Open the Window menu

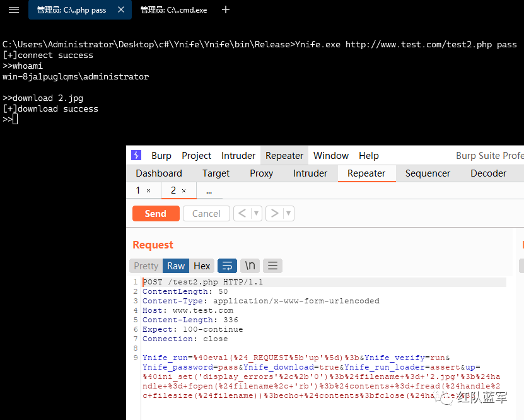click(x=331, y=156)
